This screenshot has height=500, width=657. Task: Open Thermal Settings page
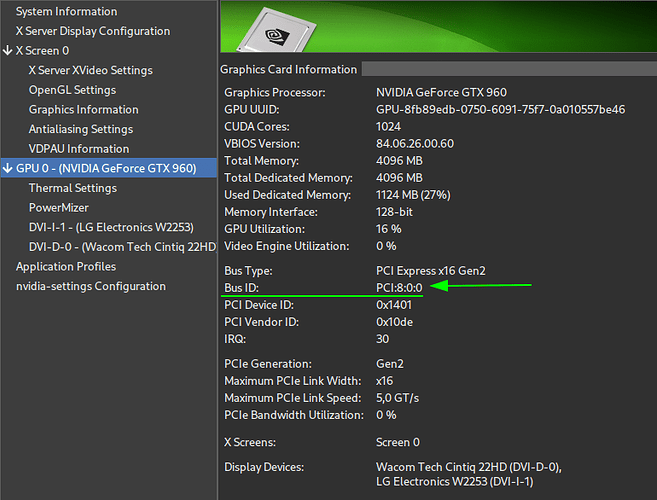click(73, 188)
